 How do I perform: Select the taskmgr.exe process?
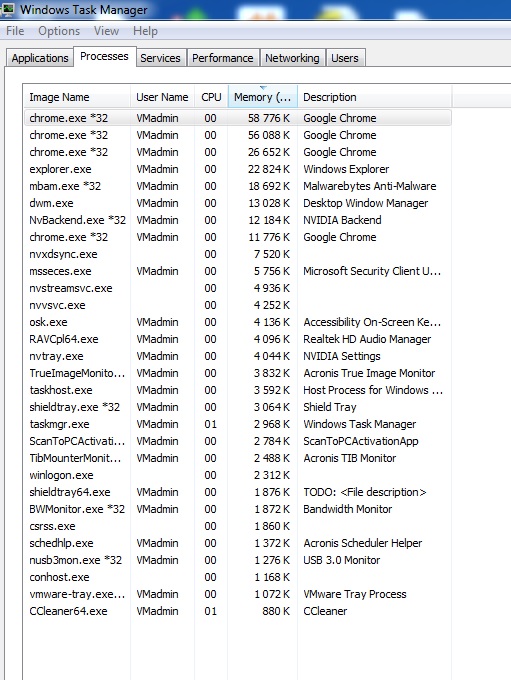(x=238, y=424)
